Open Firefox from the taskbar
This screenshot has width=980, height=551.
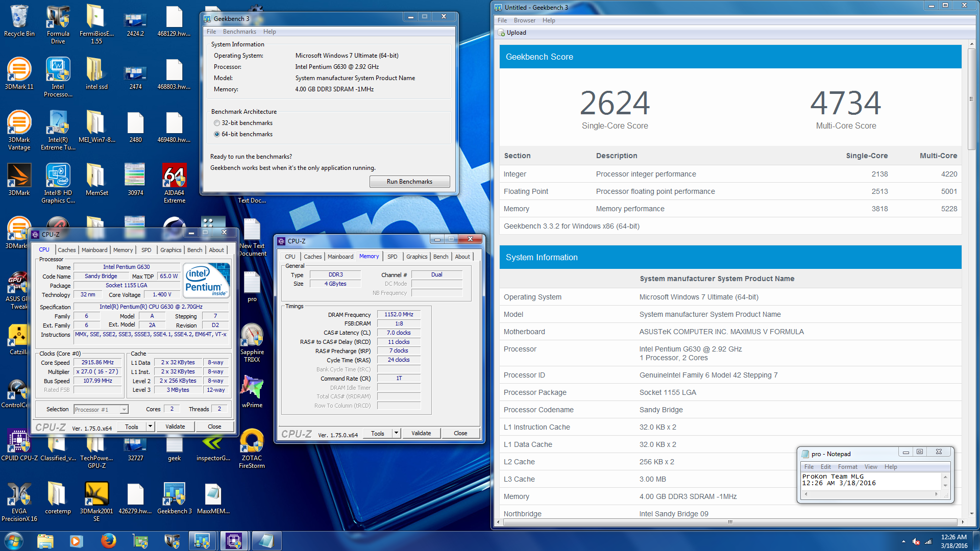click(108, 541)
